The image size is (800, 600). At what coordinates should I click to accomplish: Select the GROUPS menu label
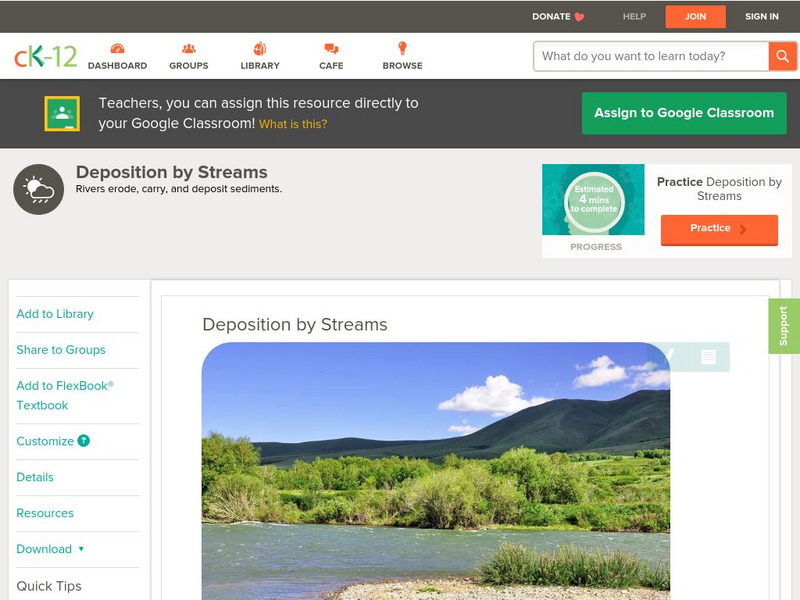(x=189, y=66)
